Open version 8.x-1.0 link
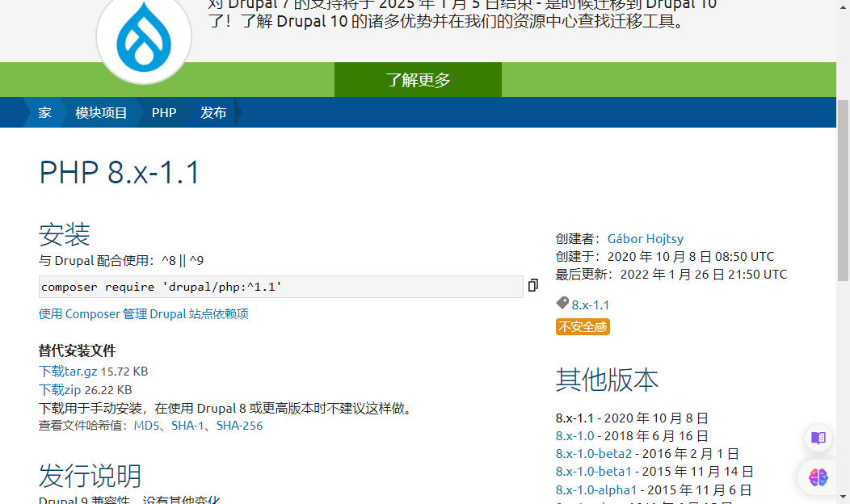Screen dimensions: 850x504 (x=574, y=435)
